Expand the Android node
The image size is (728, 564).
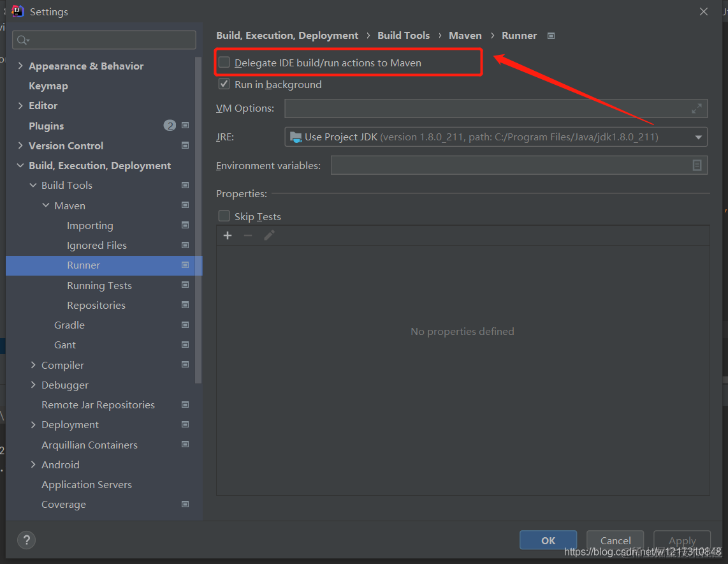tap(33, 464)
